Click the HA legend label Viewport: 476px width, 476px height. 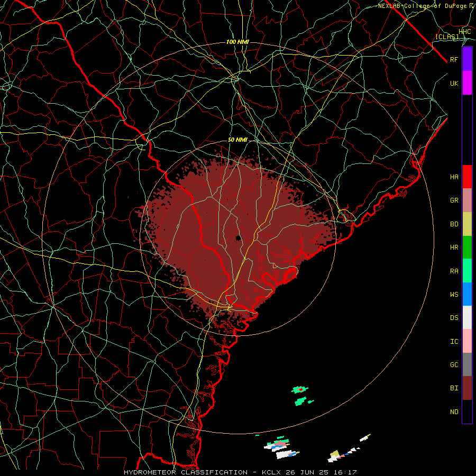(454, 177)
